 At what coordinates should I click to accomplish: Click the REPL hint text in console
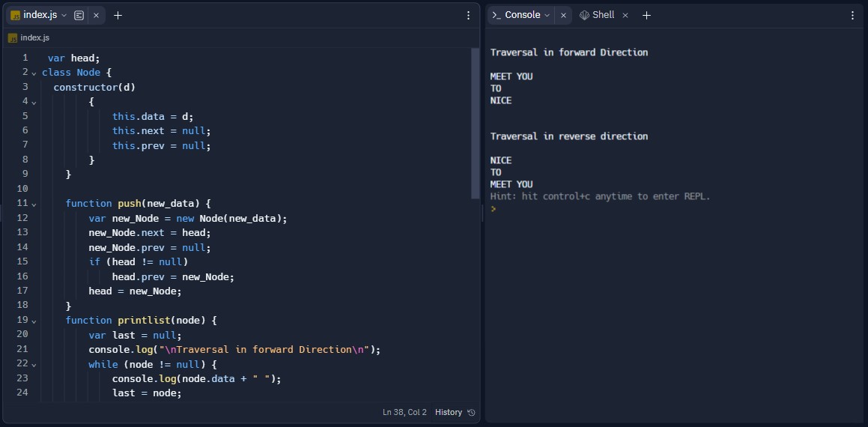[x=600, y=196]
